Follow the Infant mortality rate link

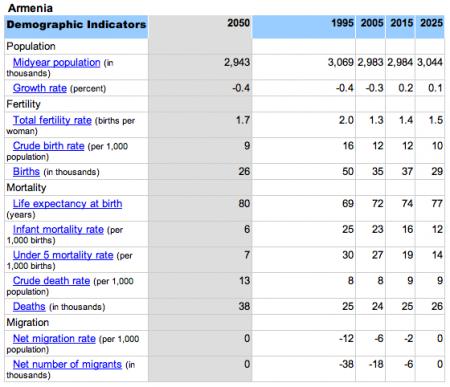point(58,229)
